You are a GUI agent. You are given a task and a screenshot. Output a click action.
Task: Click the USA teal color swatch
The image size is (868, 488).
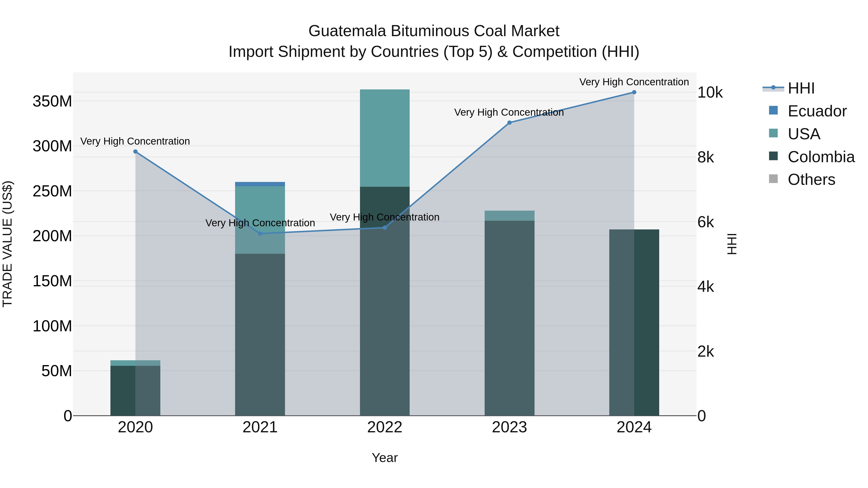pyautogui.click(x=773, y=133)
